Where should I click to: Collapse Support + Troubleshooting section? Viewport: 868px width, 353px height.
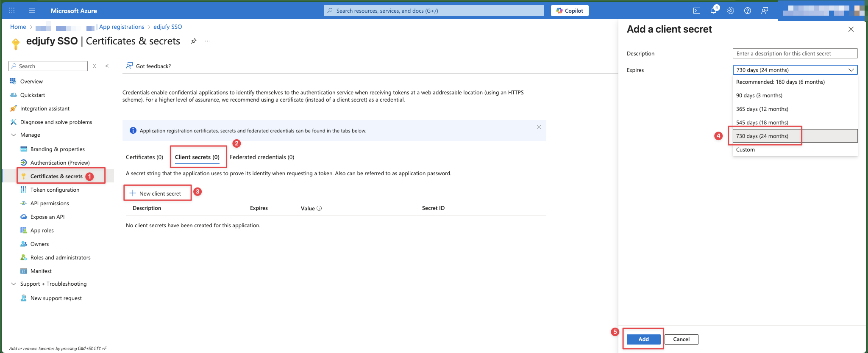14,284
